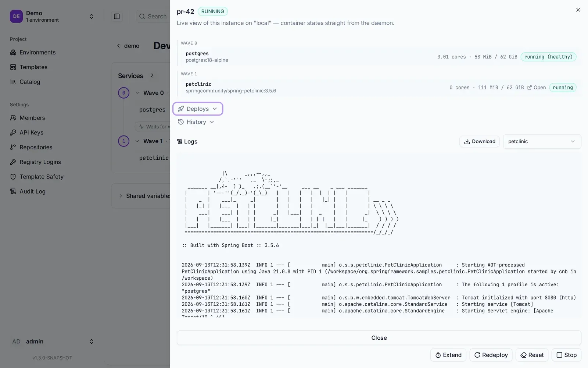The height and width of the screenshot is (368, 588).
Task: Download the logs
Action: pos(480,141)
